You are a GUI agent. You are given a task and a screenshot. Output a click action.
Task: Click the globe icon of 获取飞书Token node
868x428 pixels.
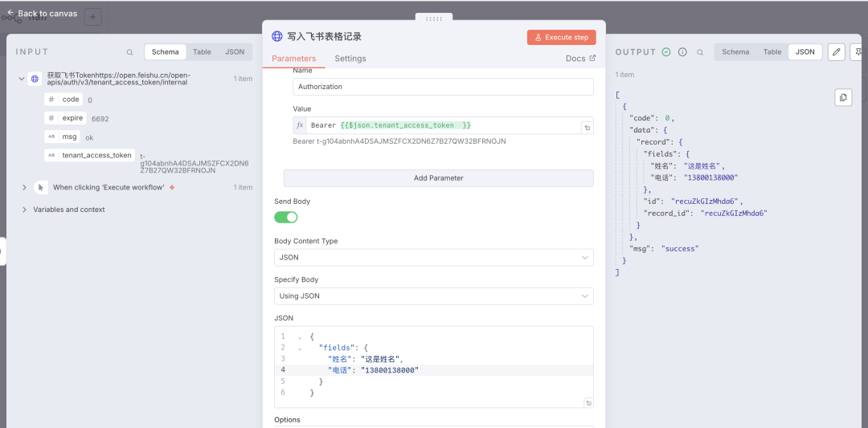click(x=35, y=79)
